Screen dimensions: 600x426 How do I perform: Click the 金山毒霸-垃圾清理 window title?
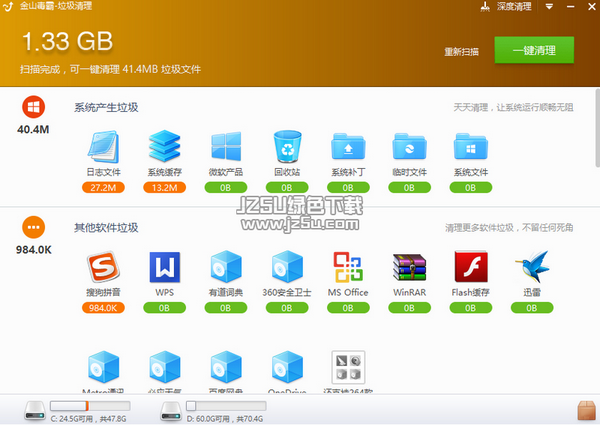[x=56, y=6]
